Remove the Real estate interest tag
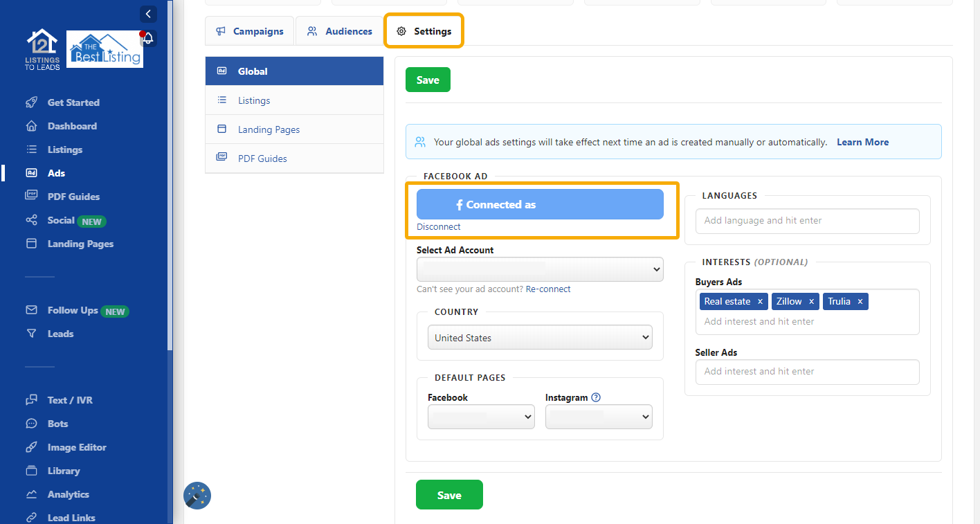 coord(760,301)
